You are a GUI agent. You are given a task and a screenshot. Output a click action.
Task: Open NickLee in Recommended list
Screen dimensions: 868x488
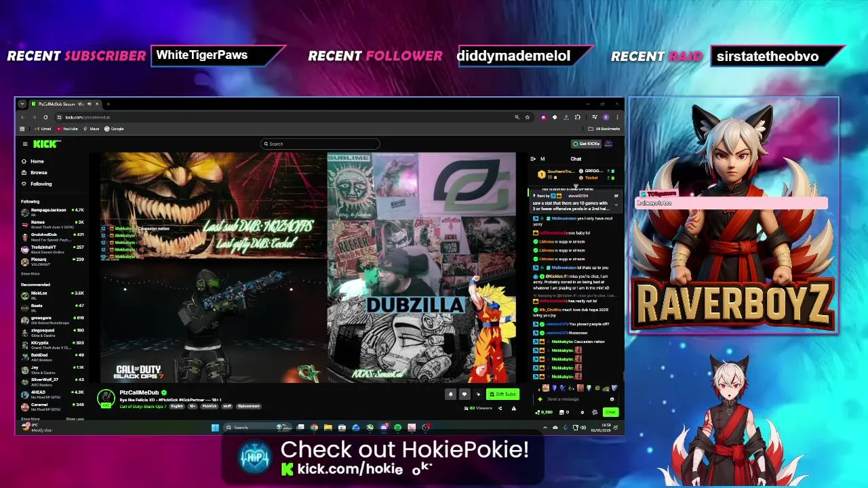(x=52, y=295)
